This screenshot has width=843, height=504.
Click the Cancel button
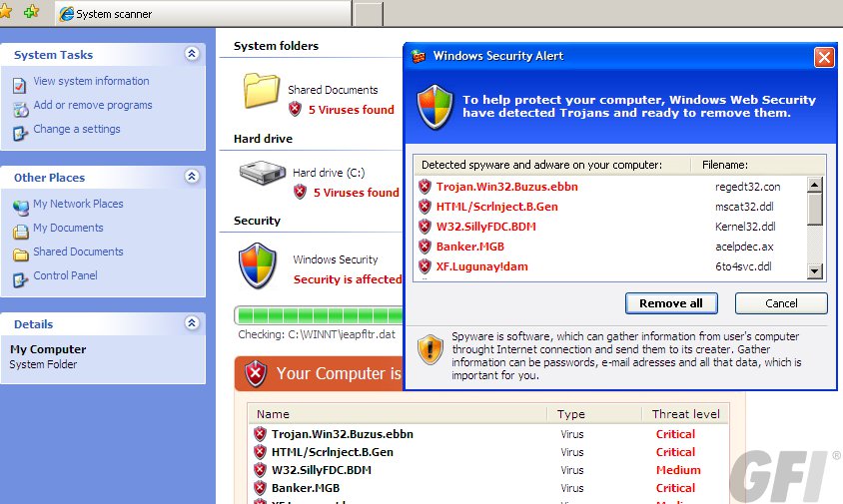coord(781,303)
